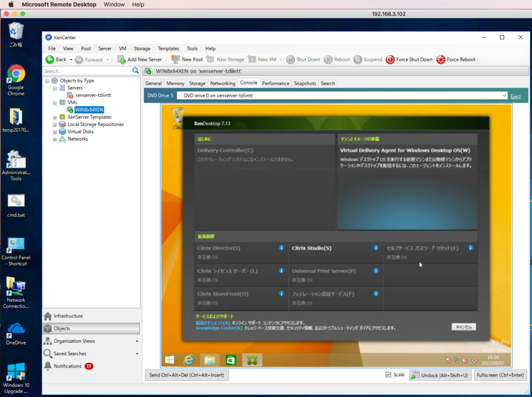Expand the XenServer Templates node
This screenshot has width=532, height=397.
click(55, 117)
